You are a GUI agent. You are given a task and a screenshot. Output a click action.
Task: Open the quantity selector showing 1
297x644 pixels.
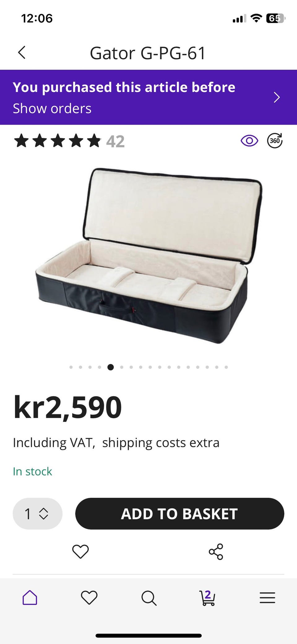(x=37, y=514)
